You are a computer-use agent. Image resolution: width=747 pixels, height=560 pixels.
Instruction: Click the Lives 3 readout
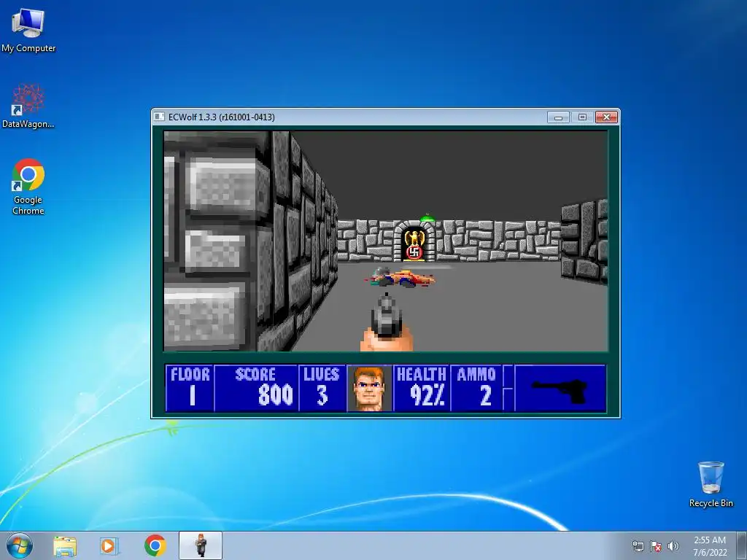[322, 388]
